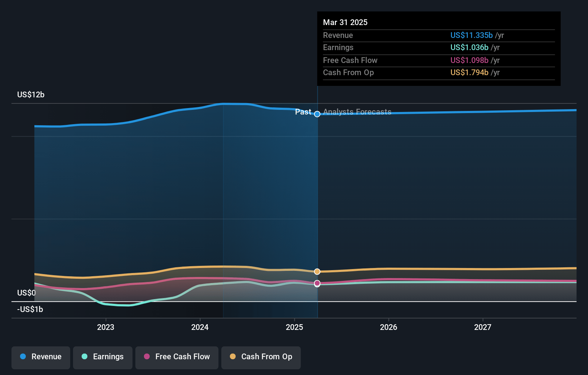588x375 pixels.
Task: Toggle the Revenue legend button
Action: 41,357
